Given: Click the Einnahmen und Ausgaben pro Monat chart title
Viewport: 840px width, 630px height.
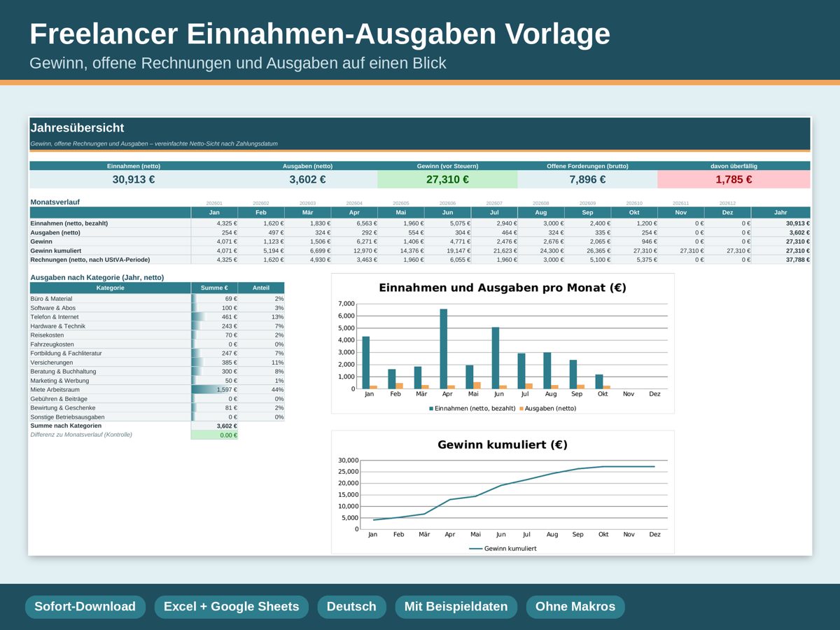Looking at the screenshot, I should coord(503,288).
